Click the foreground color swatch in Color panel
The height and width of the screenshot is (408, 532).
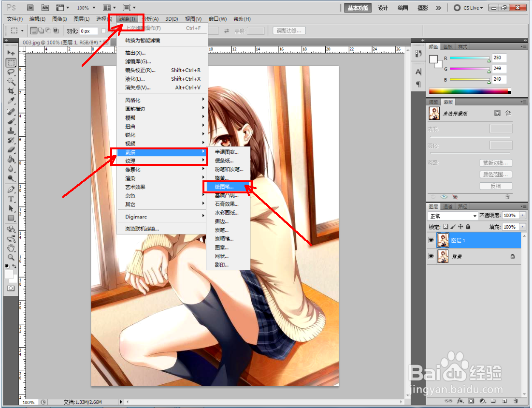(433, 59)
